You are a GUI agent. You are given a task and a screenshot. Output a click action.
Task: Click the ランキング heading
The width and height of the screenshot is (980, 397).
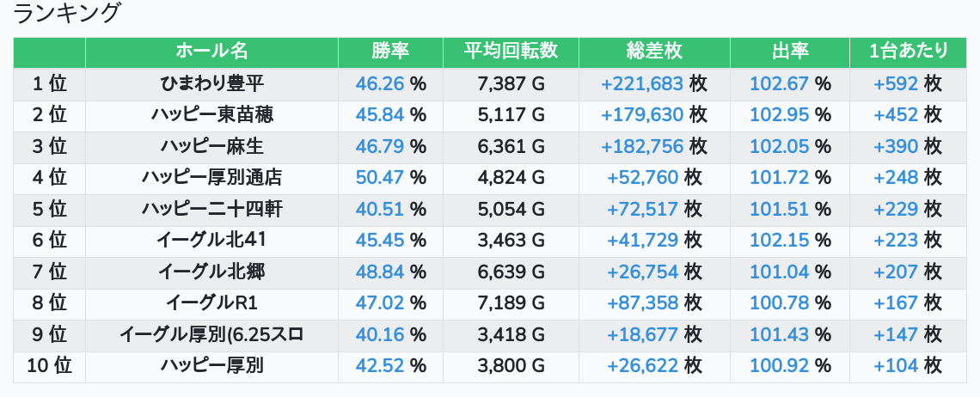point(67,14)
